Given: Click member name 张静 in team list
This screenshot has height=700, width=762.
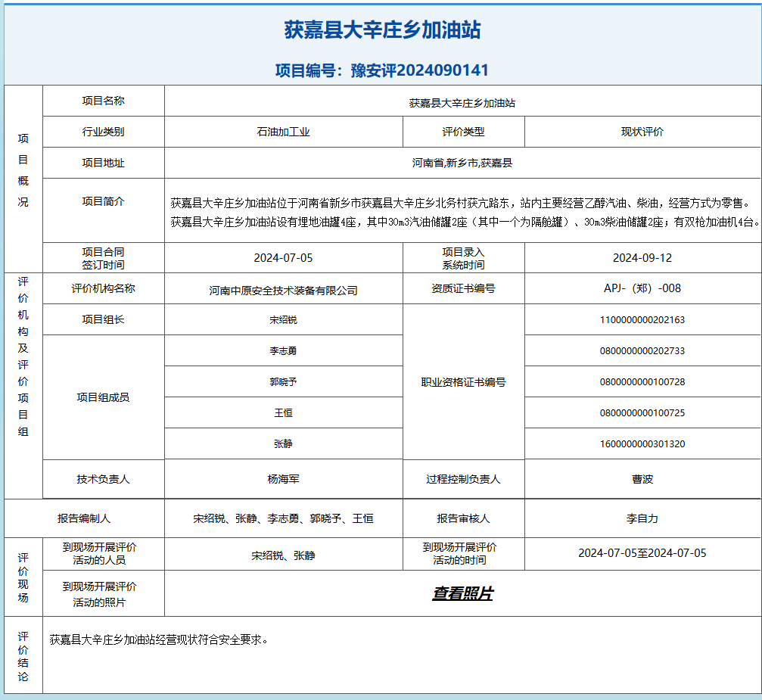Looking at the screenshot, I should (x=283, y=443).
